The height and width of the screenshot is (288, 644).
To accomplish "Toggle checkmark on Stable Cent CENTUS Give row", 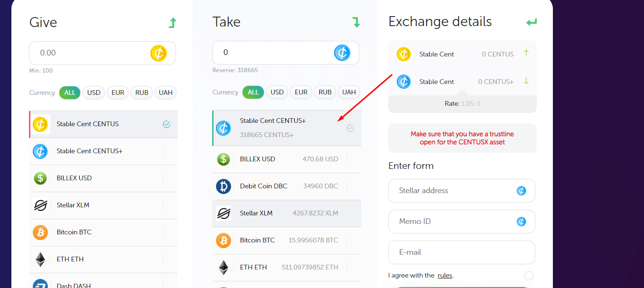I will tap(167, 124).
